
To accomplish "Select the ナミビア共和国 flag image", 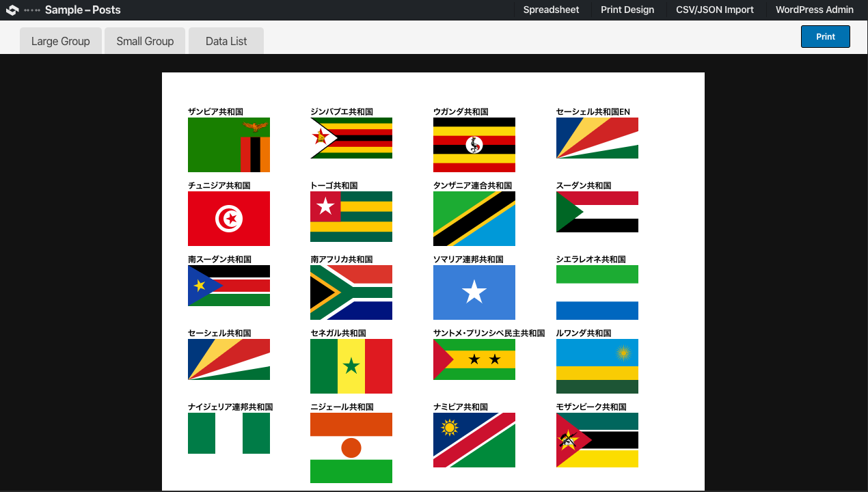I will click(x=474, y=440).
